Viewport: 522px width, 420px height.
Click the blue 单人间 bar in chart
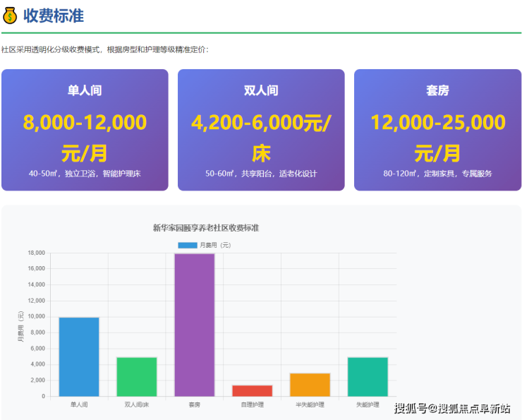[79, 356]
